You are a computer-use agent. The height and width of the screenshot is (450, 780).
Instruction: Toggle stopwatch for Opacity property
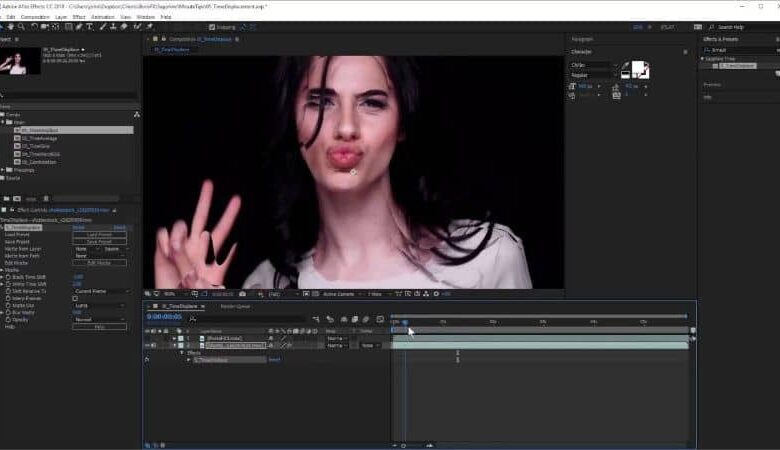tap(8, 320)
